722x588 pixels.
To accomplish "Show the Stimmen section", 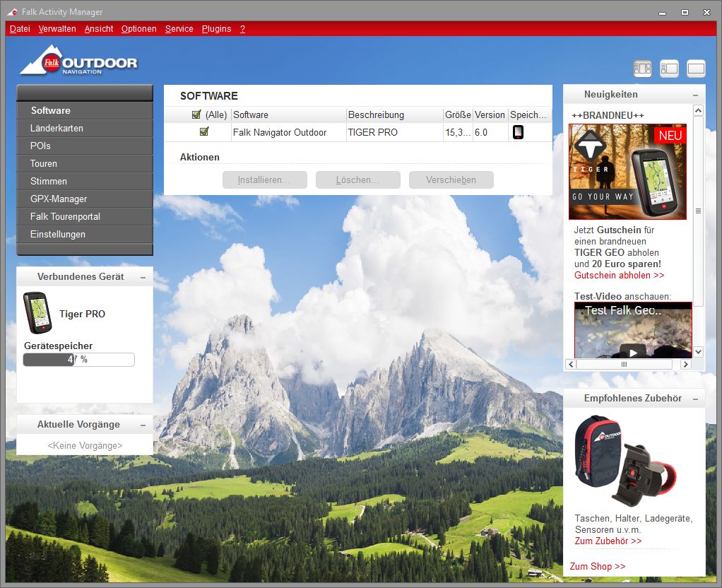I will tap(85, 181).
